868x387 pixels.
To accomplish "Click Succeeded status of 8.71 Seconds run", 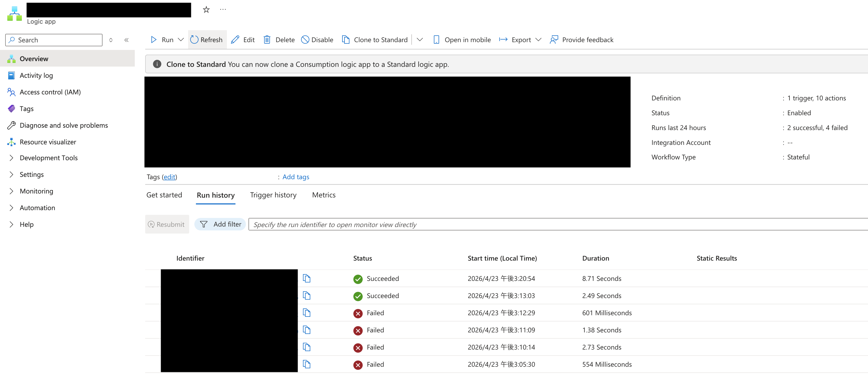I will (x=376, y=279).
